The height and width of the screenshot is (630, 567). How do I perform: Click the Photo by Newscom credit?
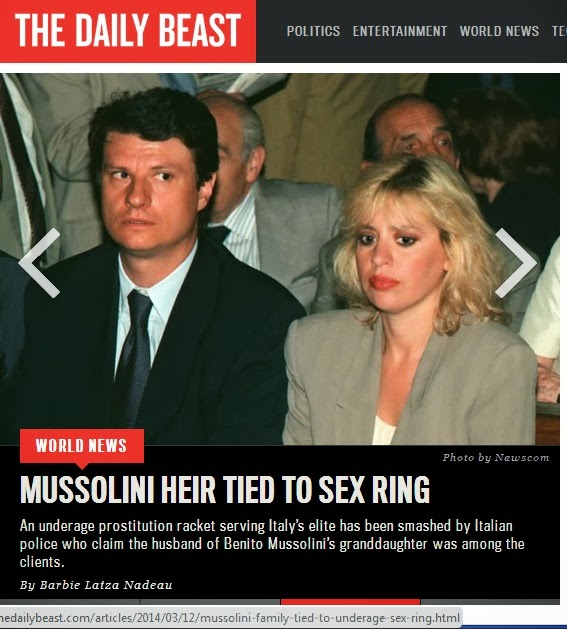[495, 458]
